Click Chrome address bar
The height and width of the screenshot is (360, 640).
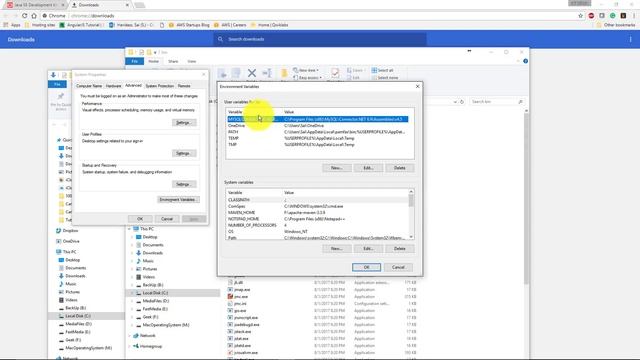[311, 16]
